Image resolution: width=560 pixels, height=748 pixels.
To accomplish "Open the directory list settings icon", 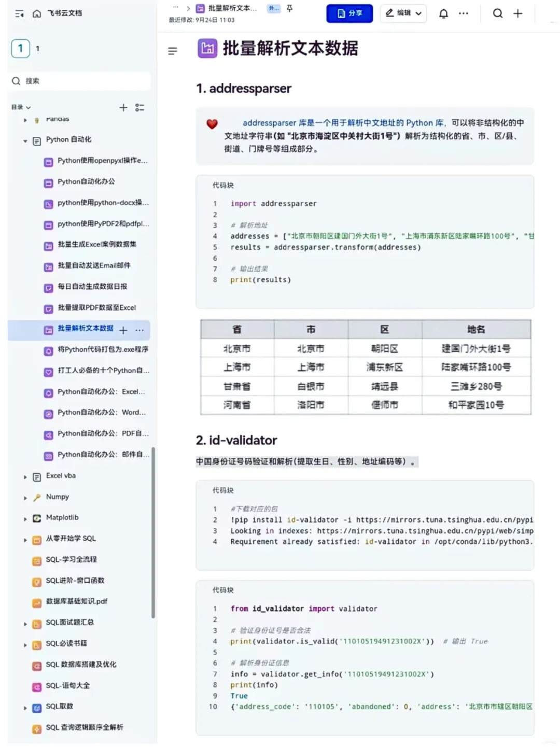I will (139, 107).
